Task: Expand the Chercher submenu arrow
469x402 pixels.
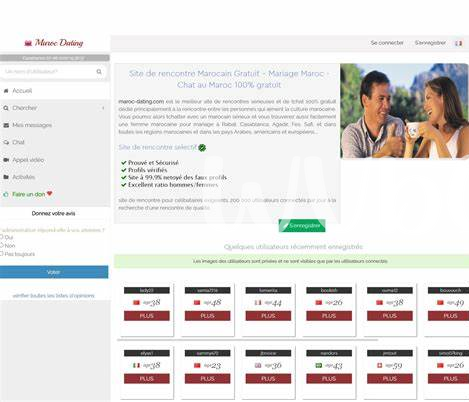Action: [103, 108]
